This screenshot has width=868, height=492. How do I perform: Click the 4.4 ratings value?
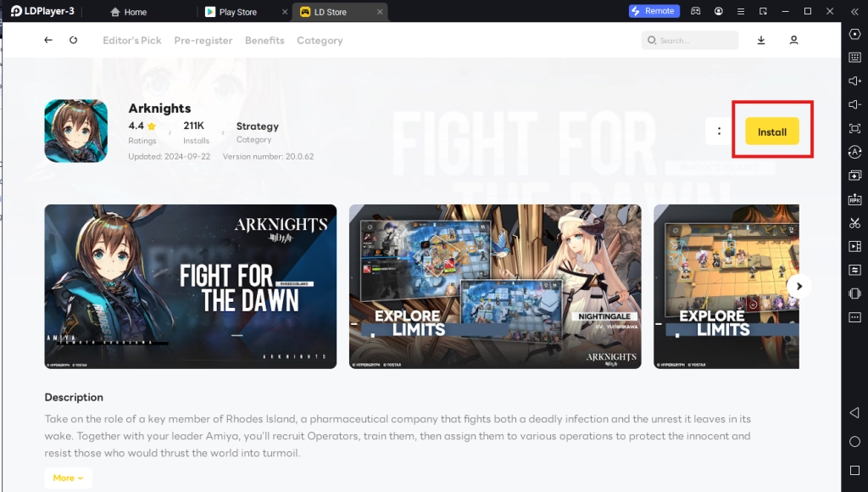(136, 126)
